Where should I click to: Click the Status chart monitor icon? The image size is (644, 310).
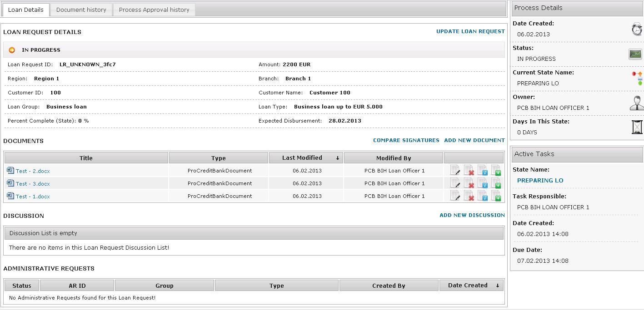coord(635,54)
